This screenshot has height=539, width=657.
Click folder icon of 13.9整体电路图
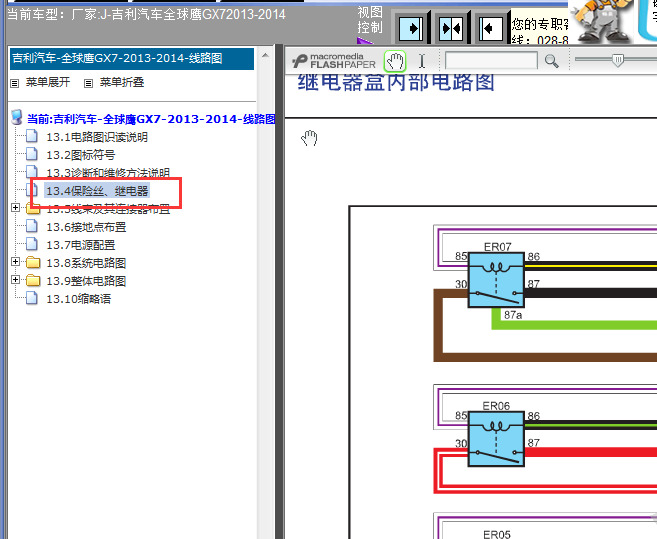33,280
